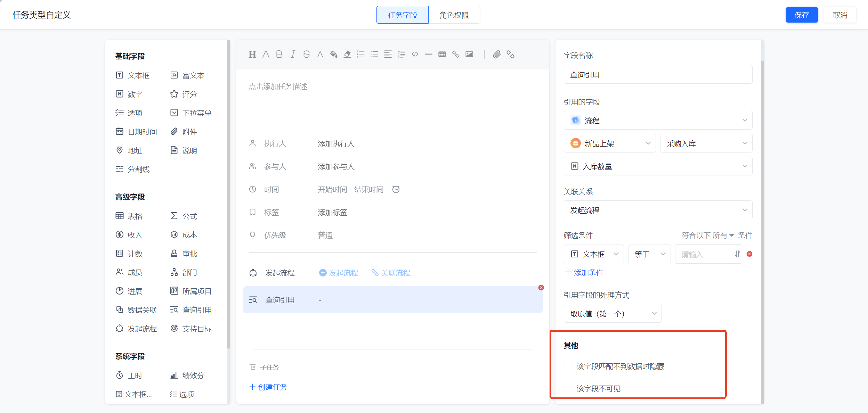The width and height of the screenshot is (868, 413).
Task: Open the text alignment tool
Action: (388, 54)
